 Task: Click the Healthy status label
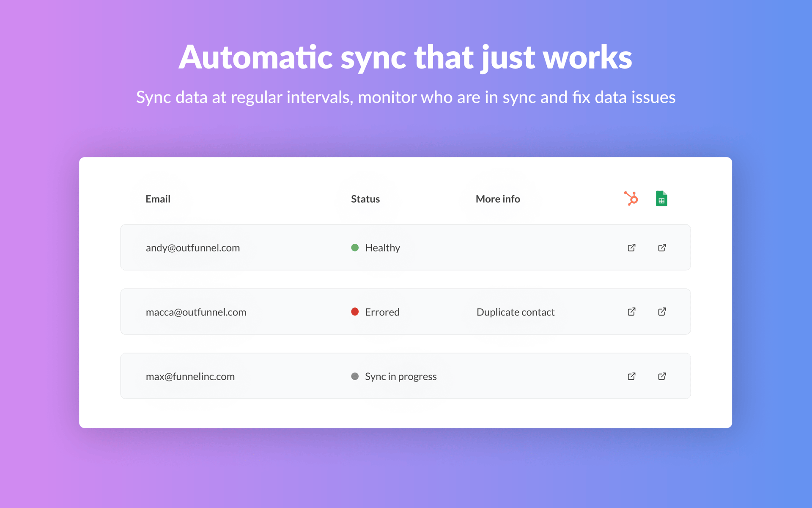tap(382, 248)
